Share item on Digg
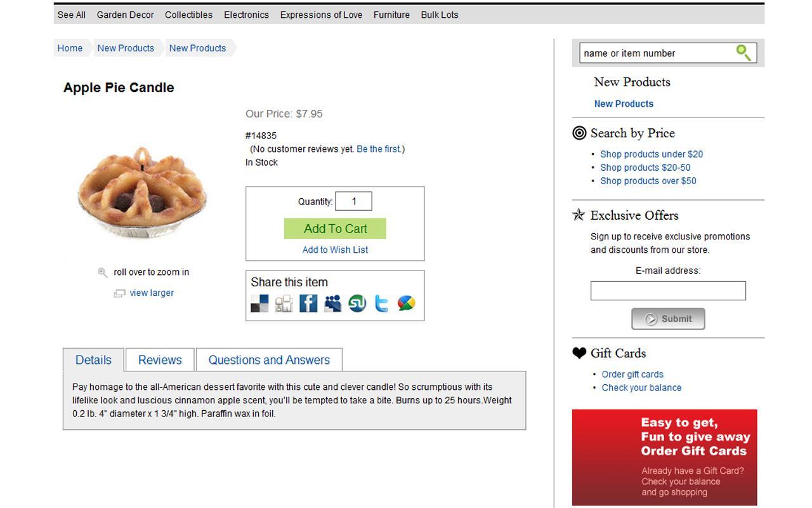The height and width of the screenshot is (508, 812). (x=284, y=304)
